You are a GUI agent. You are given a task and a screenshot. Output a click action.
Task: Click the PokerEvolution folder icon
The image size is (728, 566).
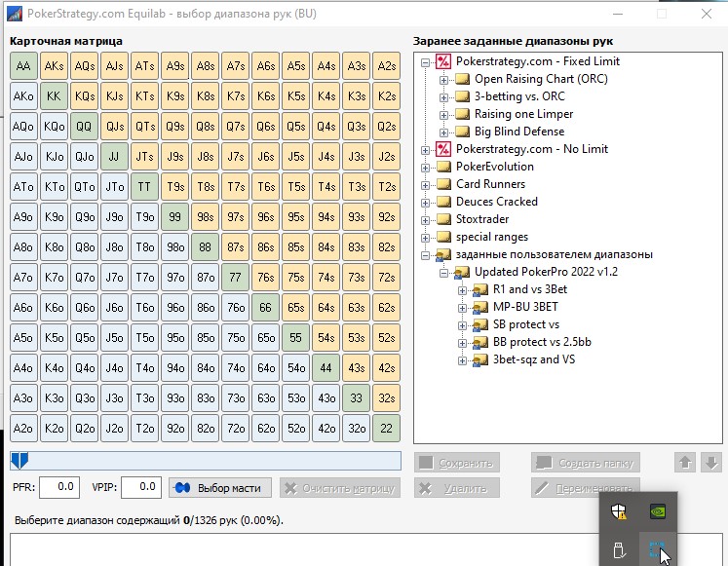(443, 167)
